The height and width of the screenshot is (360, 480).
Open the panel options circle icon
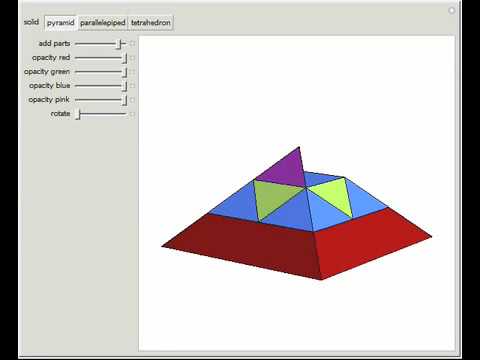coord(452,10)
